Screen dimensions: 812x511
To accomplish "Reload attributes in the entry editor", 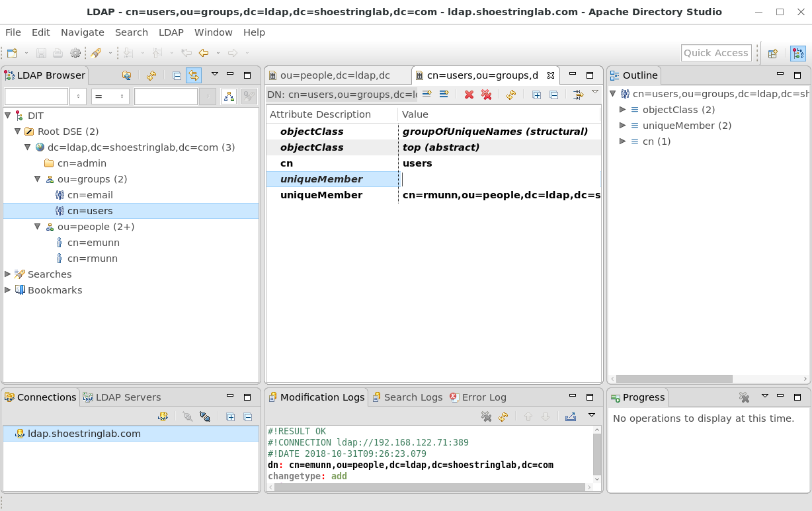I will click(x=510, y=95).
